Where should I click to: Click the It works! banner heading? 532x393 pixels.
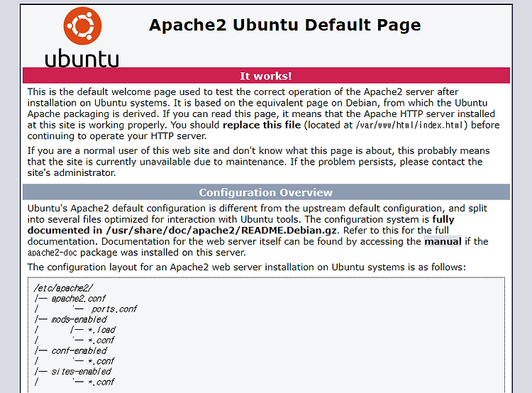coord(266,76)
